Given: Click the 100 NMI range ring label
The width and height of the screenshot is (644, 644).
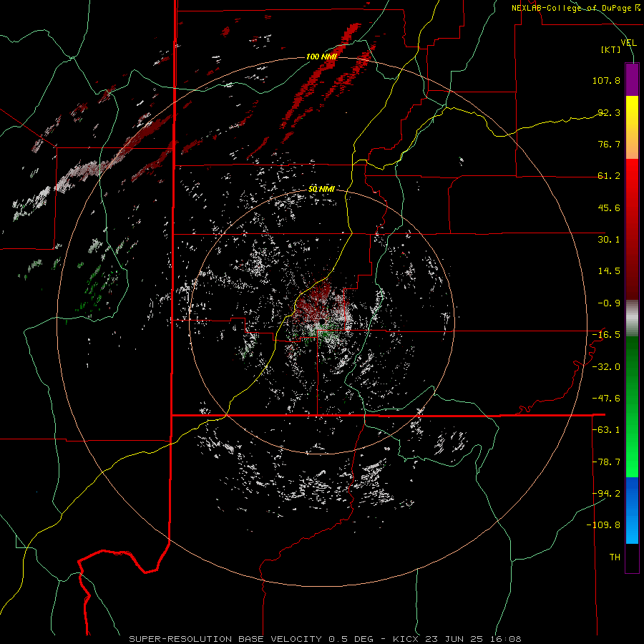Looking at the screenshot, I should click(x=321, y=57).
